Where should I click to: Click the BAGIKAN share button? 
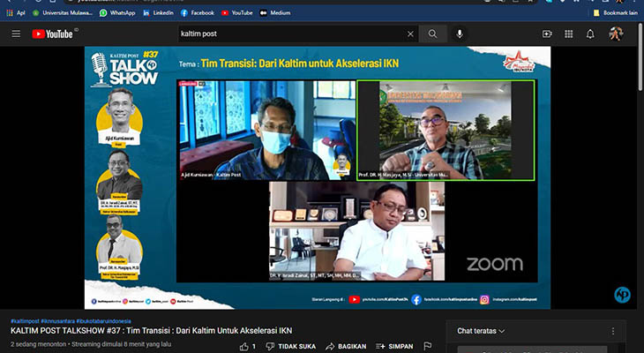pos(346,347)
